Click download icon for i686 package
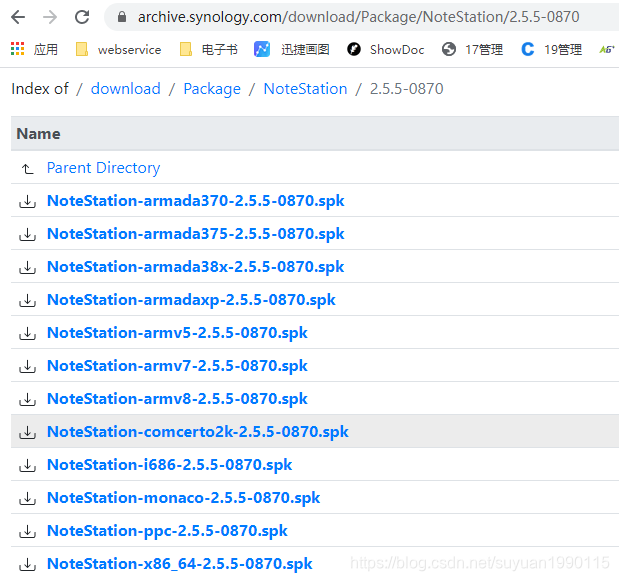 tap(27, 466)
